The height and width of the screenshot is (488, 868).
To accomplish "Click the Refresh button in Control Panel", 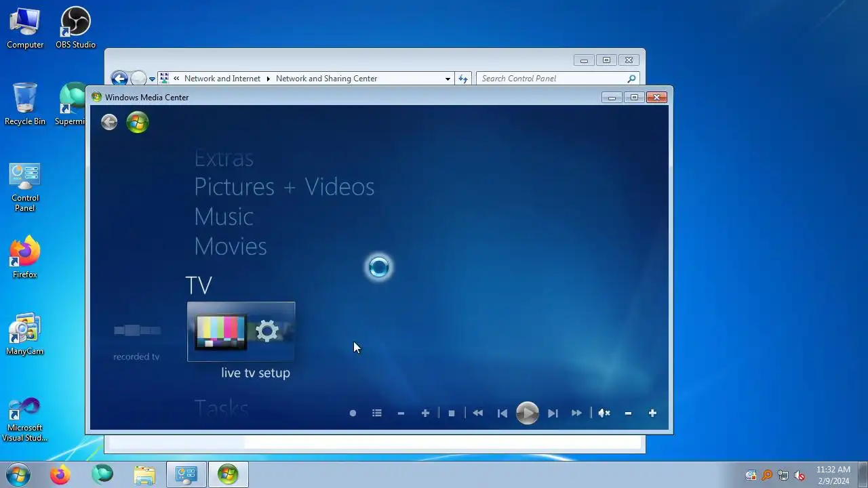I will coord(463,79).
